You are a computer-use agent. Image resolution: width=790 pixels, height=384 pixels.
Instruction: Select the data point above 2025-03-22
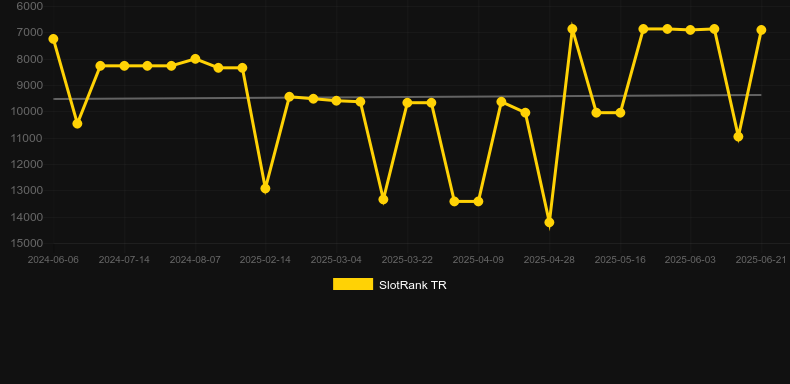point(407,103)
